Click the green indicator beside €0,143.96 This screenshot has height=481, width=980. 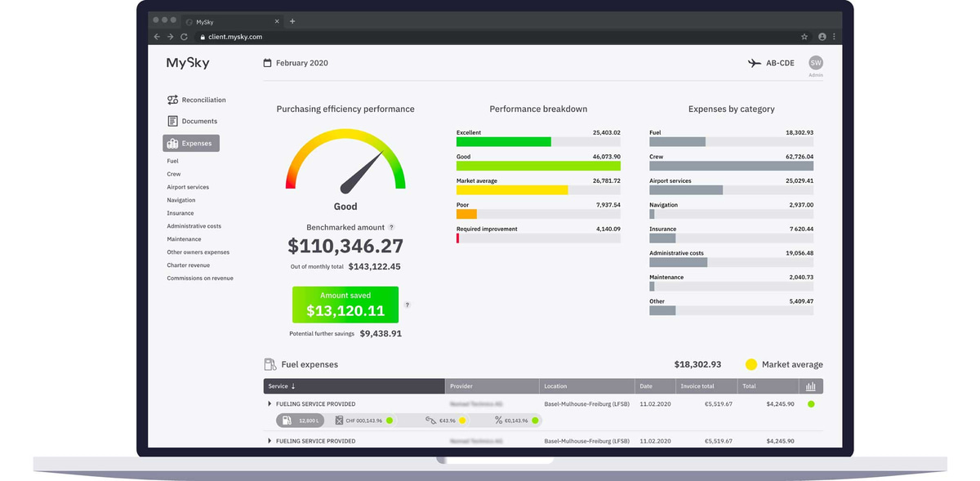click(x=536, y=420)
